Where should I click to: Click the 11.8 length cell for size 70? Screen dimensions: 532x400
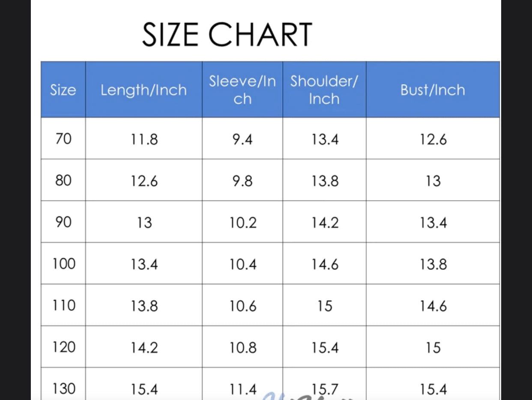tap(144, 139)
